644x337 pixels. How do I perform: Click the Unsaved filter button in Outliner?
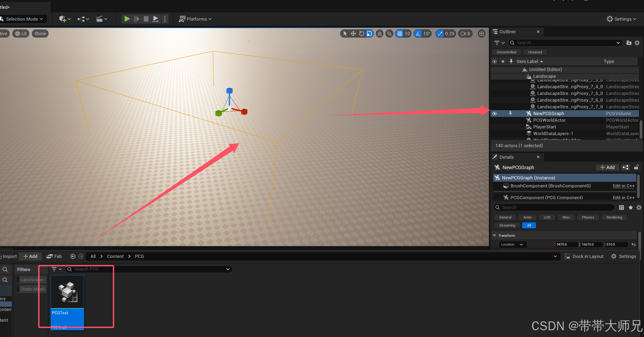click(535, 52)
